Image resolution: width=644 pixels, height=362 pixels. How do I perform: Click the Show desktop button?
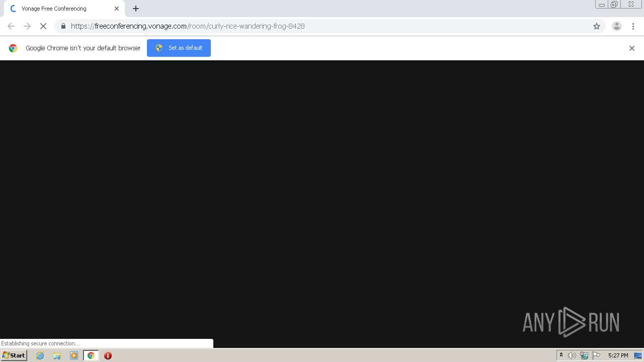click(638, 355)
